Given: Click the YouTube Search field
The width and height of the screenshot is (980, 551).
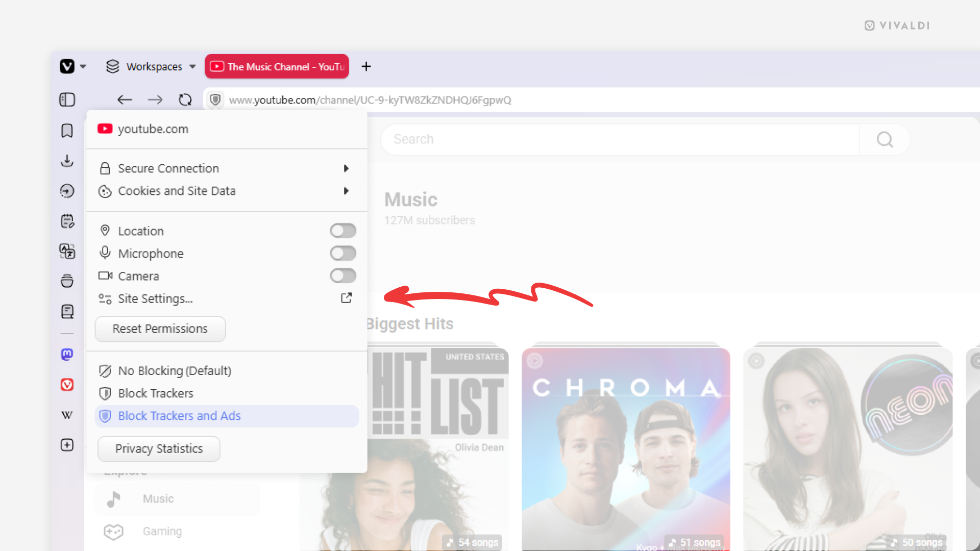Looking at the screenshot, I should (620, 139).
